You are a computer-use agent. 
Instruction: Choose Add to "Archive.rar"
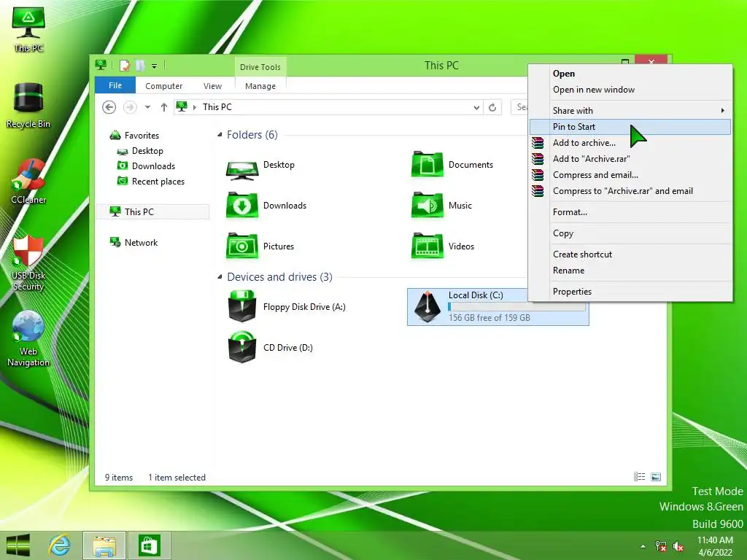click(630, 159)
